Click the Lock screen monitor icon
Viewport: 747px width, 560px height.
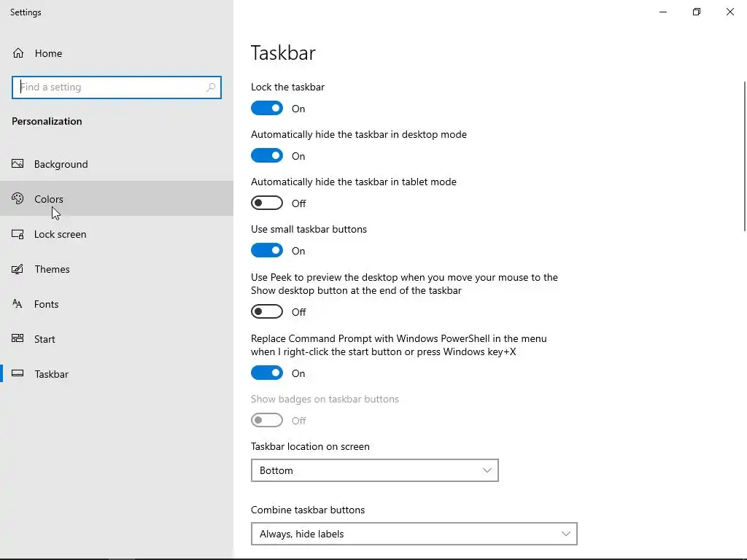18,234
